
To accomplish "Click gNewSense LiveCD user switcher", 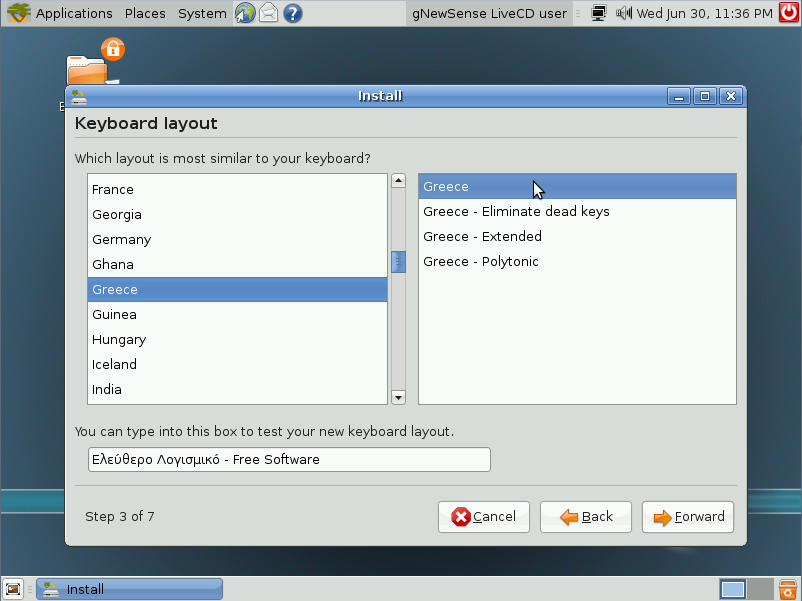I will (489, 13).
